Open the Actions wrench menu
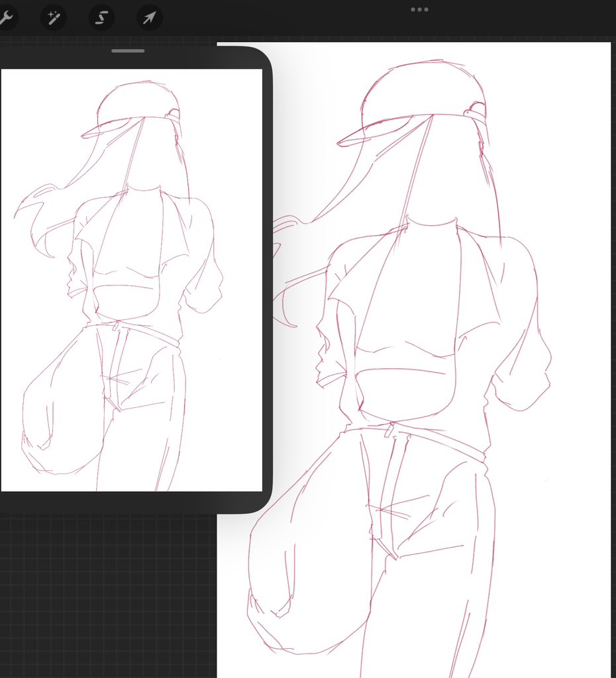 [x=5, y=18]
